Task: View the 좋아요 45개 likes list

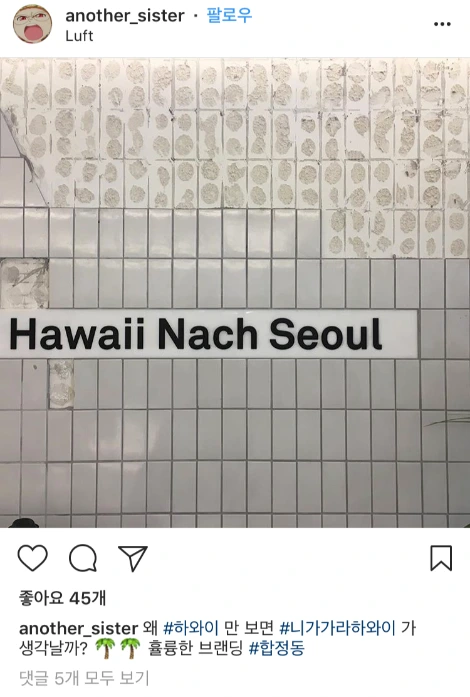Action: [x=62, y=598]
